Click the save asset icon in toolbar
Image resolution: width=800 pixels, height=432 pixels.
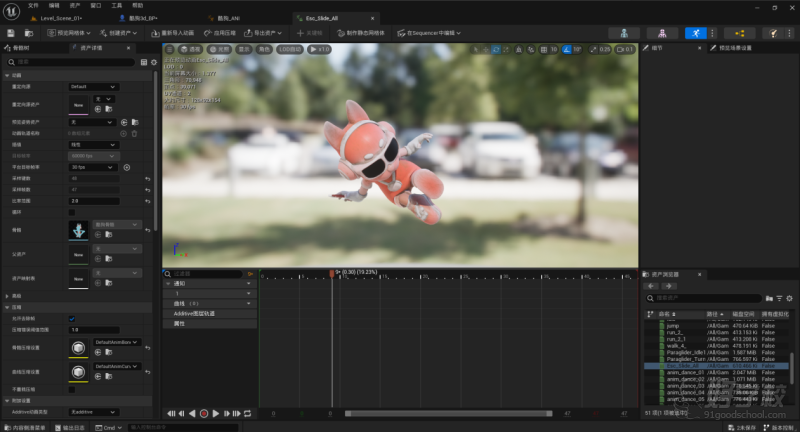click(13, 33)
